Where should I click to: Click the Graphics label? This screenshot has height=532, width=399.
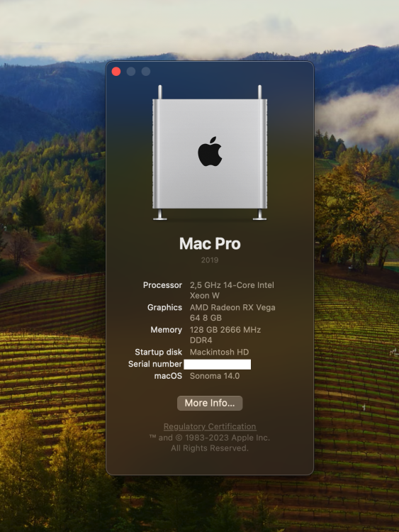point(164,307)
